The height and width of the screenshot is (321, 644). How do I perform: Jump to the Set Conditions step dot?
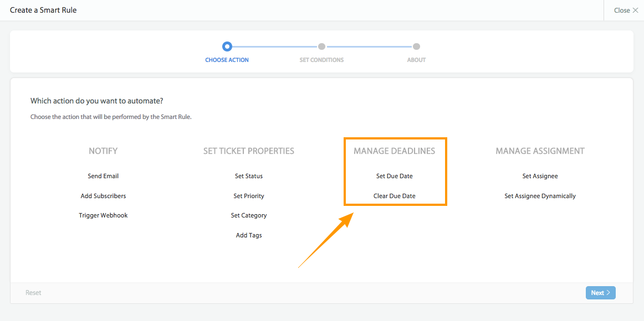pyautogui.click(x=321, y=47)
